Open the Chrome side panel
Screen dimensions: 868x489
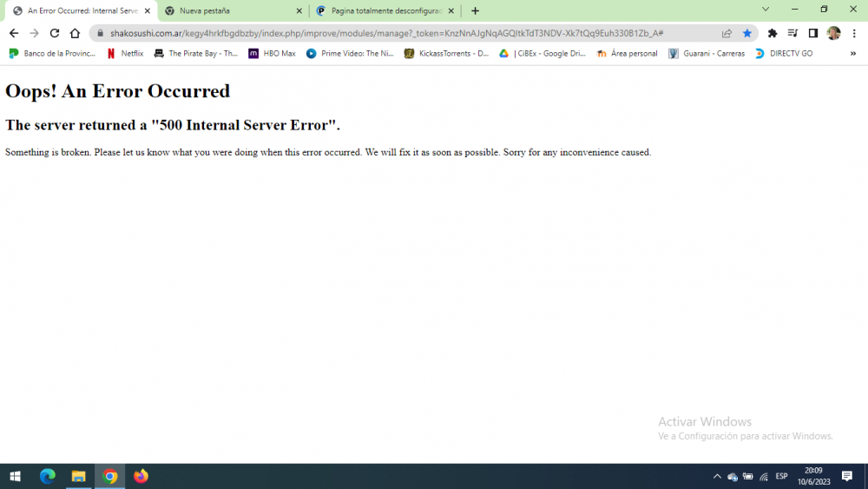pos(813,33)
